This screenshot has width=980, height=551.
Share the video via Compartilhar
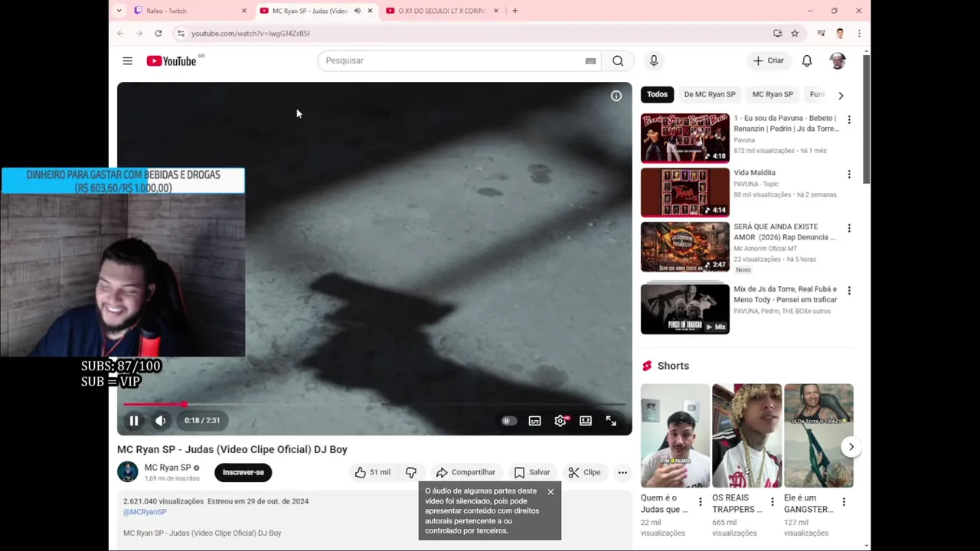pyautogui.click(x=465, y=472)
